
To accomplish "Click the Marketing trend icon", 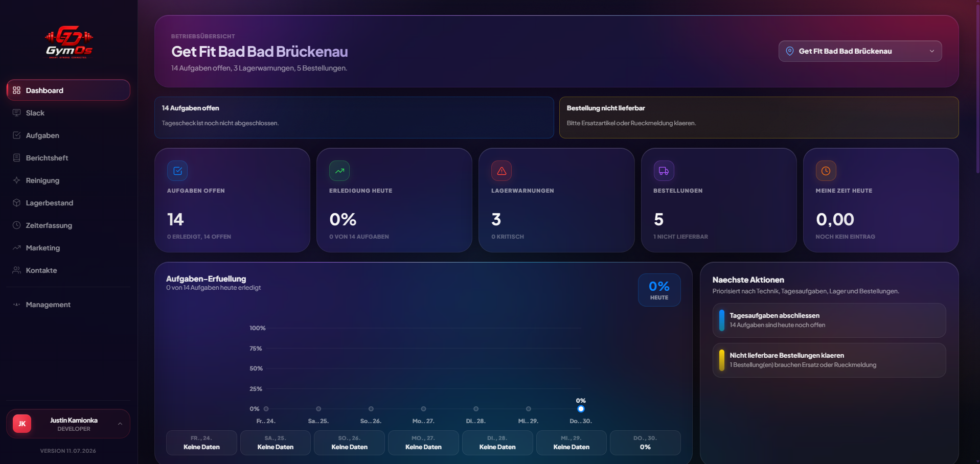I will (x=16, y=248).
